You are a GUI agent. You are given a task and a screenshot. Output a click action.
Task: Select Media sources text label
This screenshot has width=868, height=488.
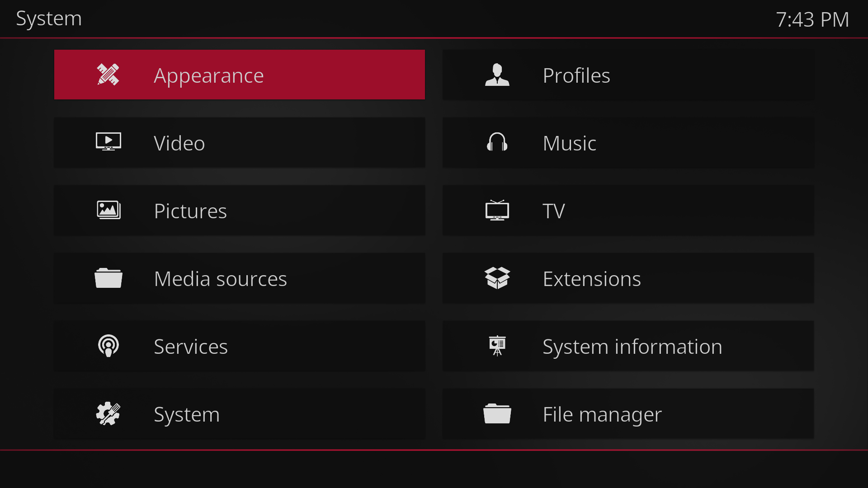click(220, 279)
